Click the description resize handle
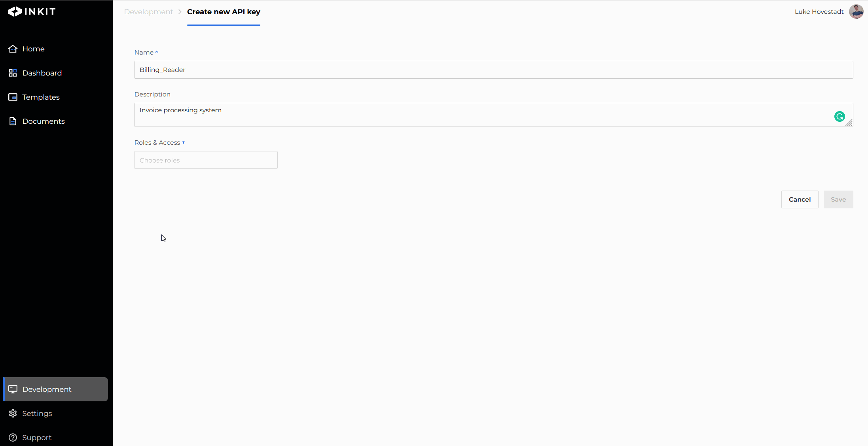 [x=849, y=123]
